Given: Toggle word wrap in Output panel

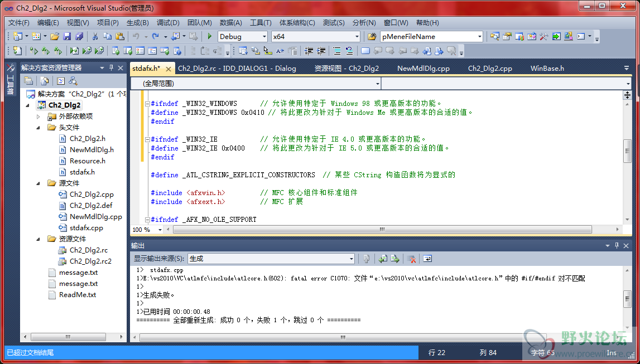Looking at the screenshot, I should pyautogui.click(x=427, y=259).
